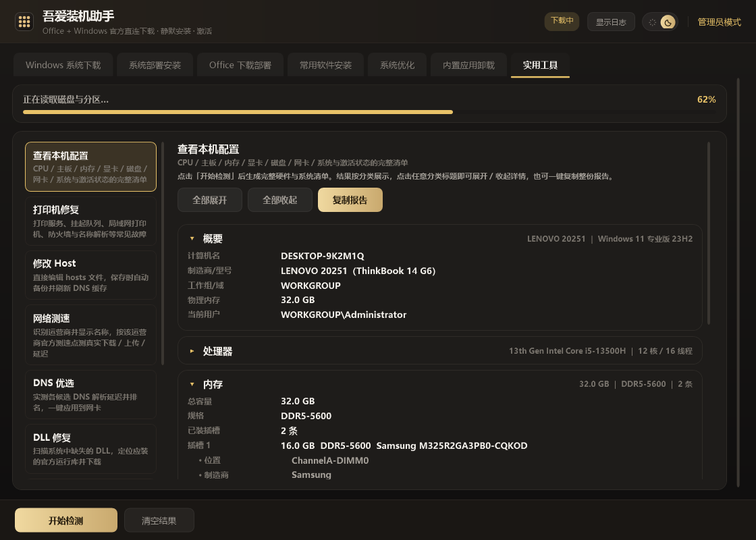Click the 工作组/域 value WORKGROUP
Image resolution: width=756 pixels, height=540 pixels.
311,286
